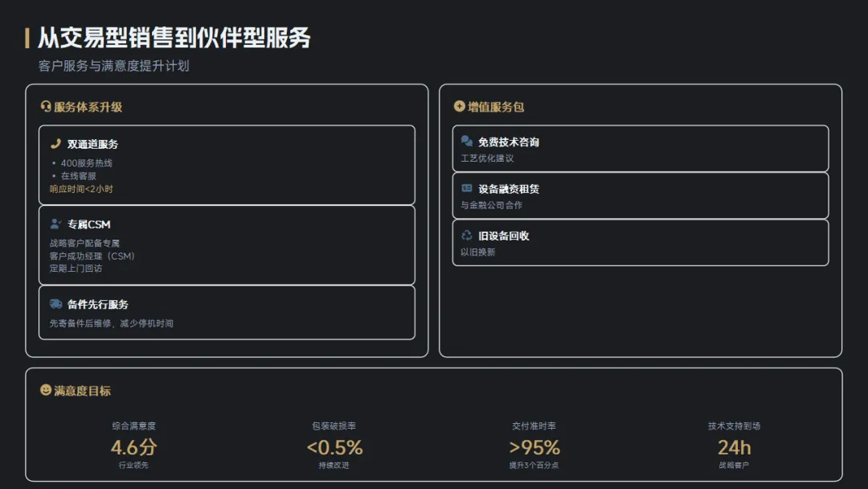Click the 400服务热线 bullet item
This screenshot has height=489, width=868.
tap(87, 163)
